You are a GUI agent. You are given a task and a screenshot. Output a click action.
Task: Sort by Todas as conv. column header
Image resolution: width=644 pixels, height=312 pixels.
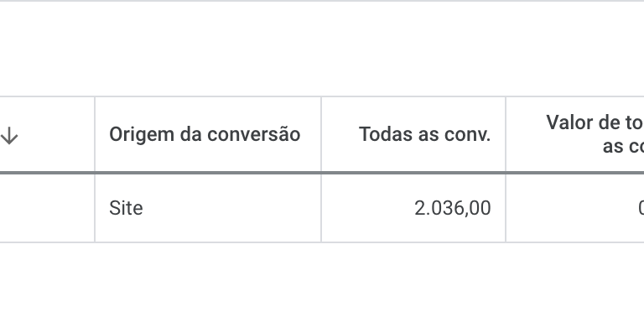tap(424, 134)
